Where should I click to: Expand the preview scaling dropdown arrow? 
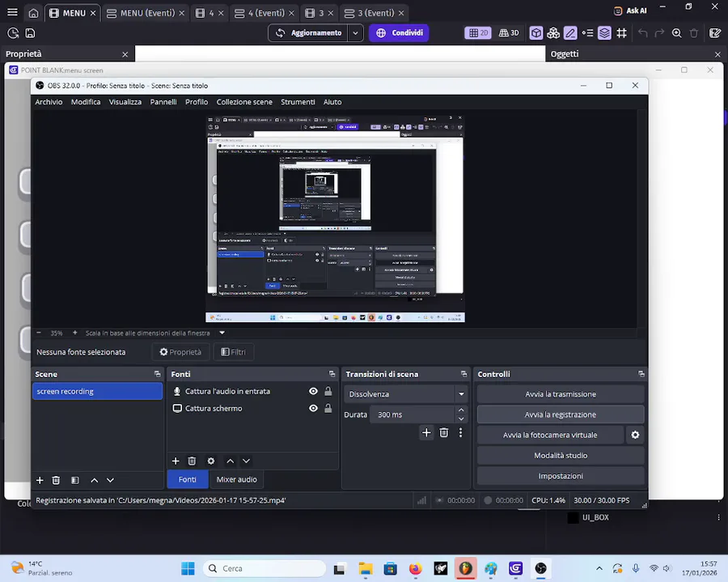222,333
